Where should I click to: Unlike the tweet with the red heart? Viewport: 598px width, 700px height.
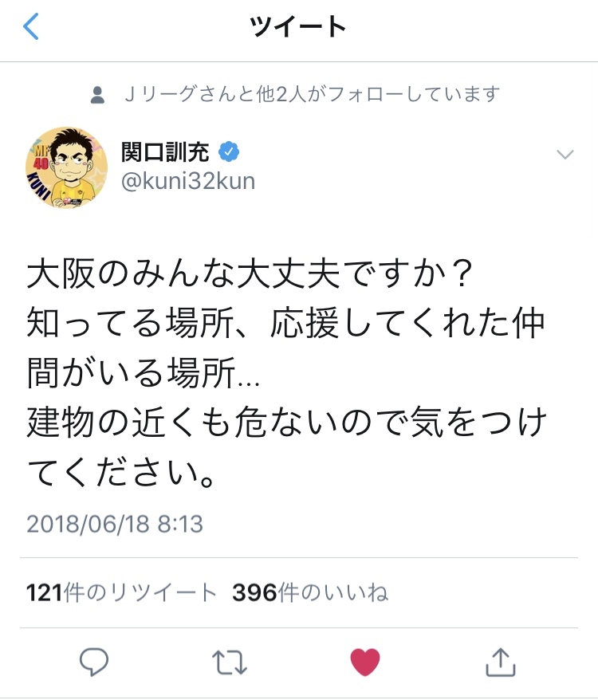tap(365, 662)
